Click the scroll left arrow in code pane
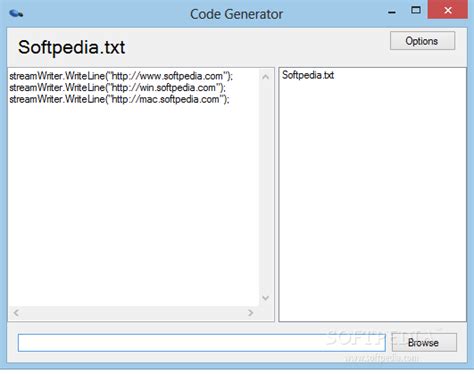This screenshot has height=374, width=474. click(16, 313)
